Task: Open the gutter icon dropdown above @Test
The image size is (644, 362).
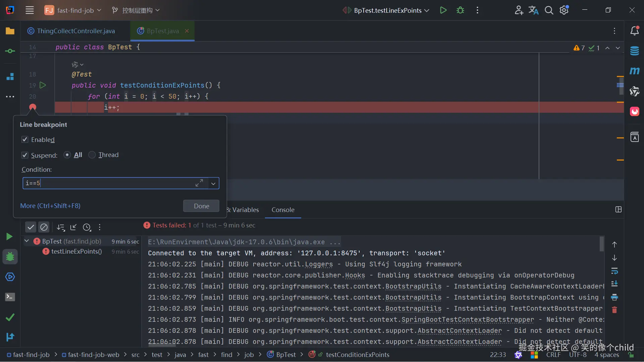Action: (78, 64)
